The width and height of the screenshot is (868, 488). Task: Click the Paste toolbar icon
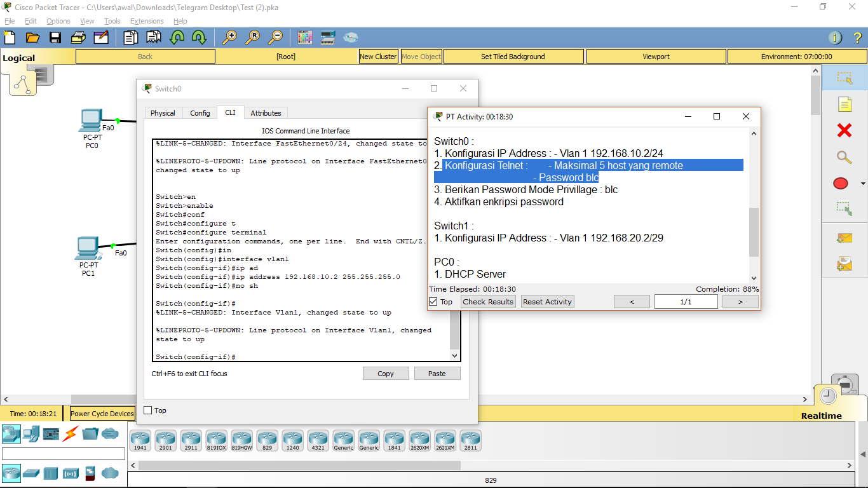coord(154,37)
